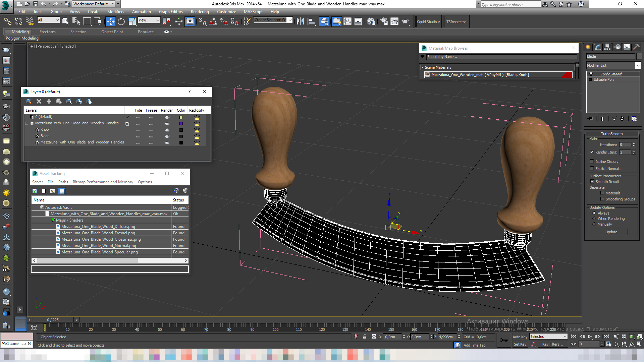Toggle Angle Snap in main toolbar
Screen dimensions: 644x362
213,21
